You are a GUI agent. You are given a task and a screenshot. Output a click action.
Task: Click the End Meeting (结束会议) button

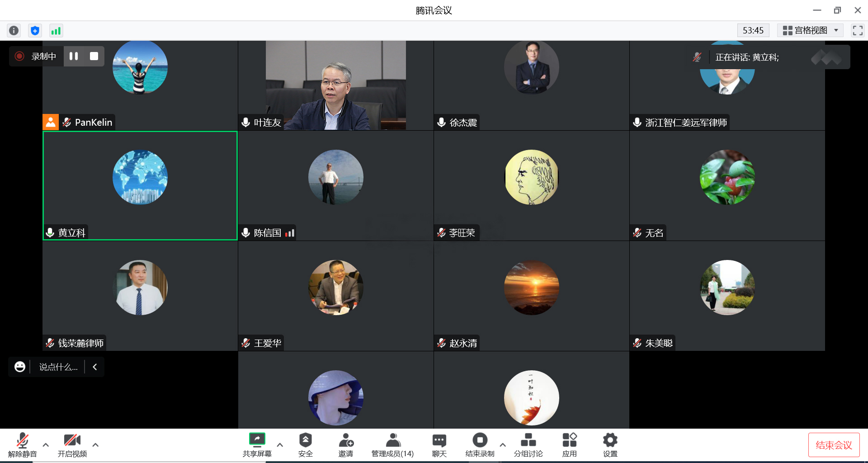click(x=834, y=445)
